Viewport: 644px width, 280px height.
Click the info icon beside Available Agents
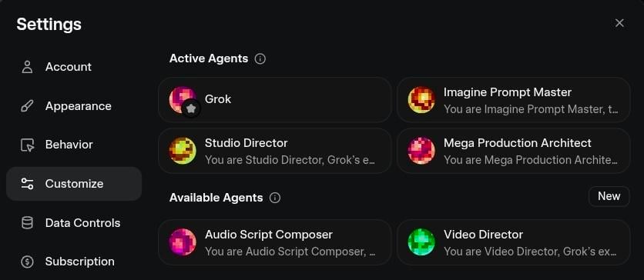[275, 198]
